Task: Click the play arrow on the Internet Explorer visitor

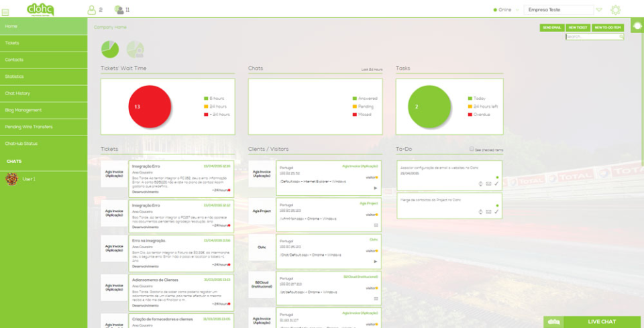Action: (376, 188)
